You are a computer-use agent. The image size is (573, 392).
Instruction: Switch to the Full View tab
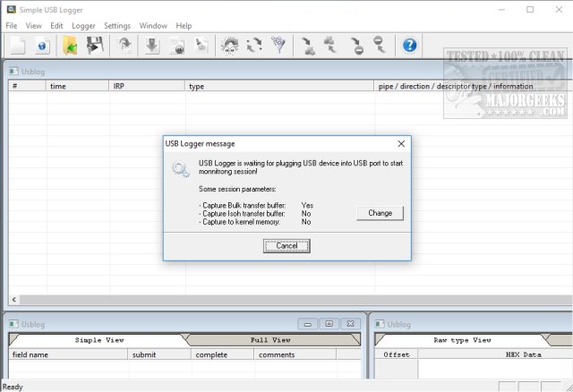(x=270, y=340)
